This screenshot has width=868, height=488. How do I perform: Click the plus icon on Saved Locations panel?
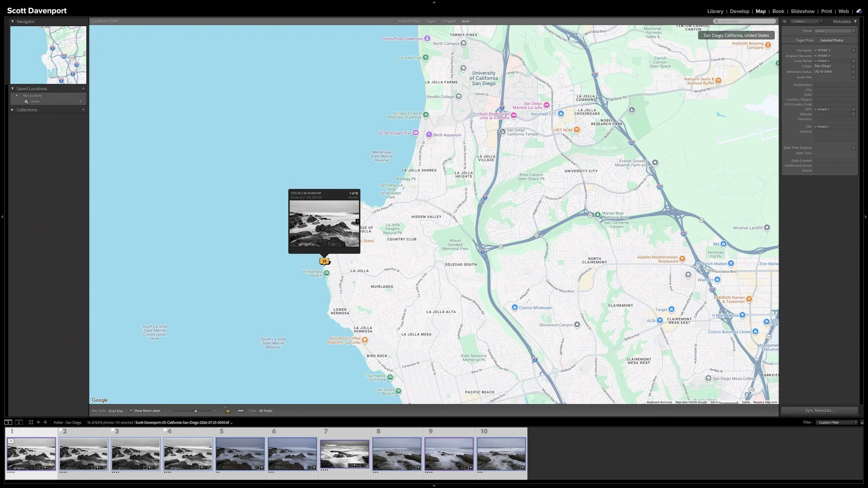[x=83, y=89]
